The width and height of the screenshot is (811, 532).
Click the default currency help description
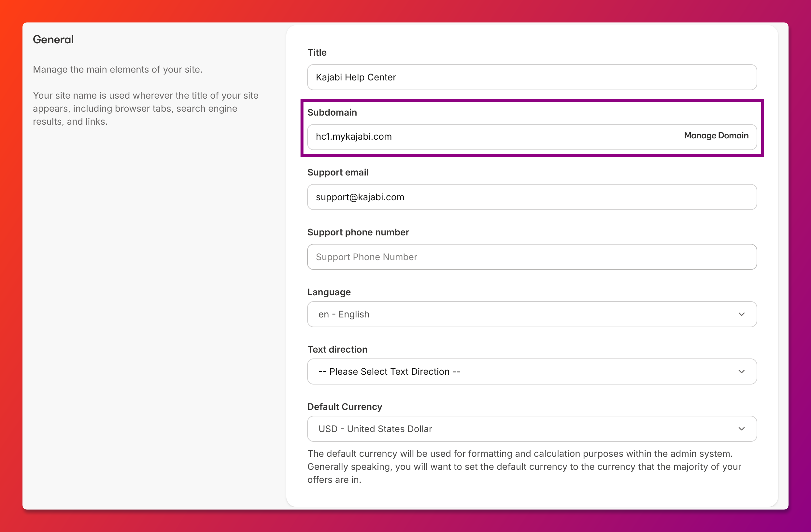point(524,467)
